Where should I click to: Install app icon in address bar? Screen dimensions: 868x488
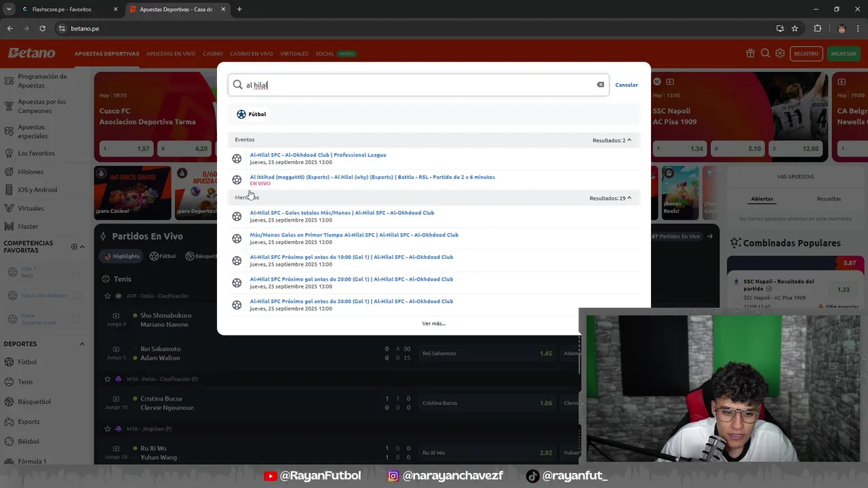click(x=780, y=28)
